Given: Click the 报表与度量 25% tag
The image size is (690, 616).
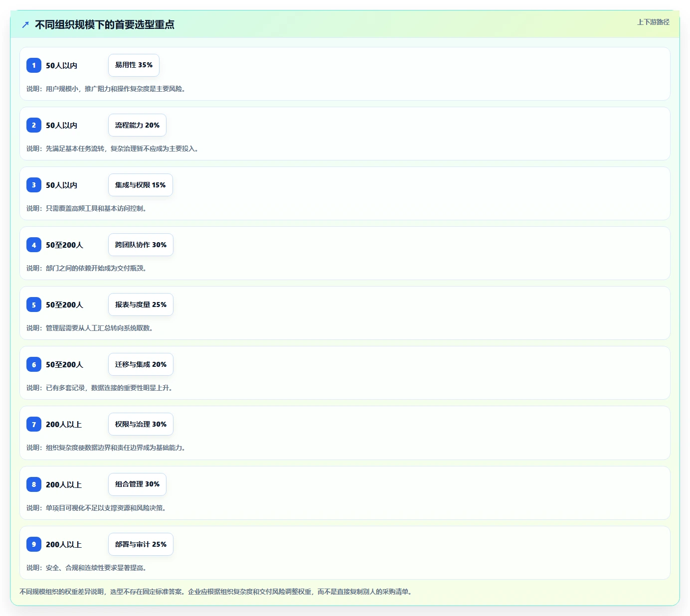Looking at the screenshot, I should pos(141,305).
